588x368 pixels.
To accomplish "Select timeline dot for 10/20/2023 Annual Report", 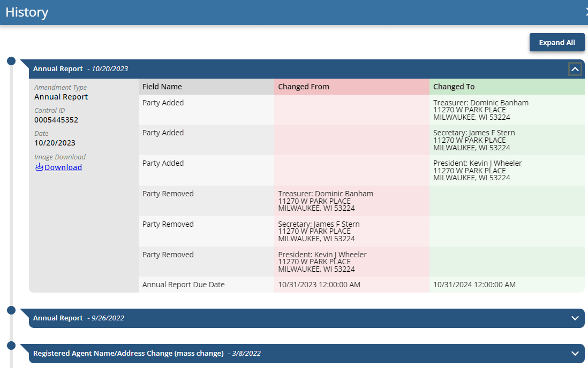I will [x=11, y=61].
